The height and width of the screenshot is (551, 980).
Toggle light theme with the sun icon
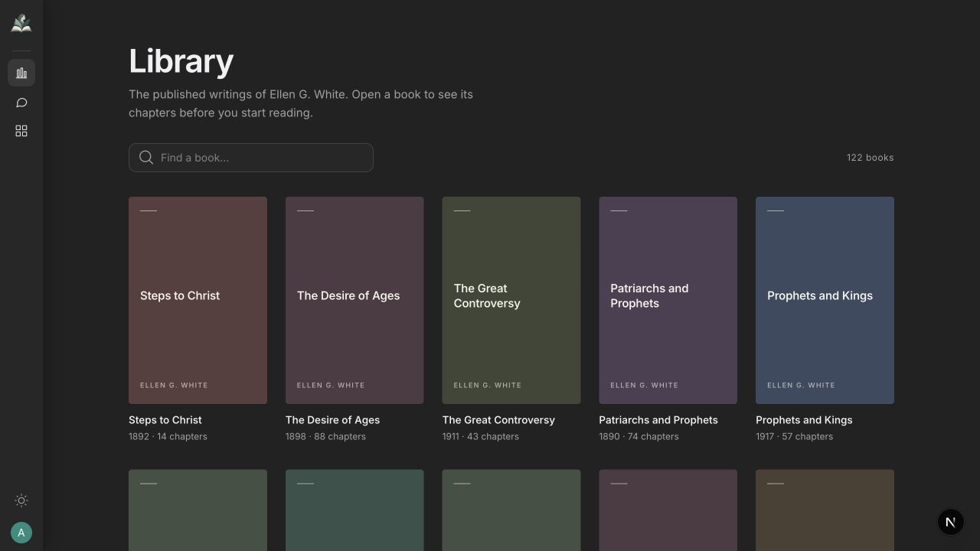tap(21, 500)
